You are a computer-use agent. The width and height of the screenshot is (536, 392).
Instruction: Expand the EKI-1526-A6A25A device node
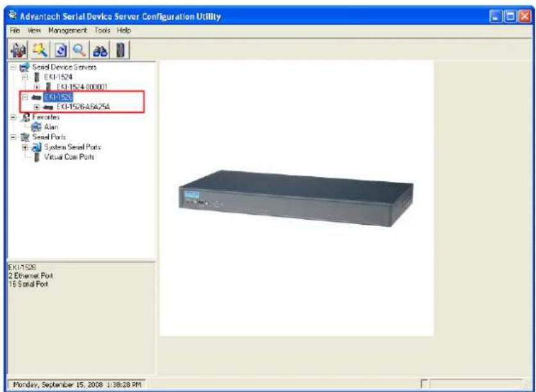coord(37,108)
